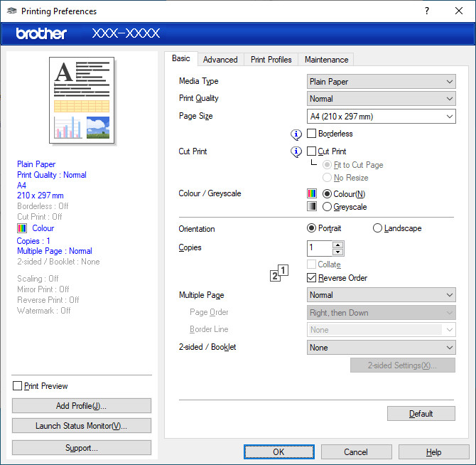Click the colour bars icon beside Colour(N)
The image size is (476, 465).
pyautogui.click(x=312, y=193)
